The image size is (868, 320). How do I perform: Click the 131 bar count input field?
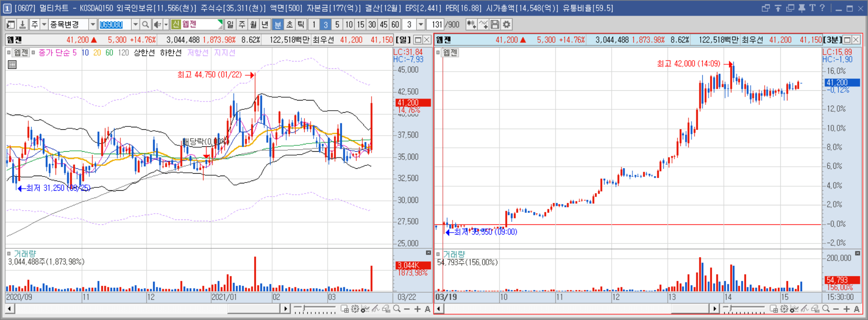pos(436,24)
